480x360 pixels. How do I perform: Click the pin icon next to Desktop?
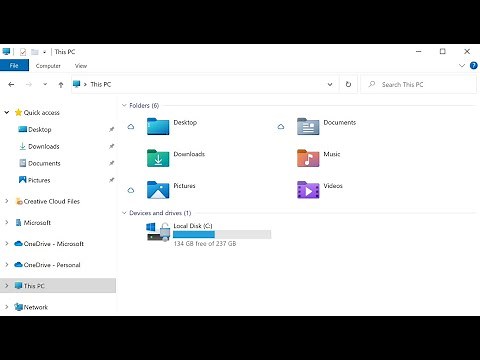(112, 129)
